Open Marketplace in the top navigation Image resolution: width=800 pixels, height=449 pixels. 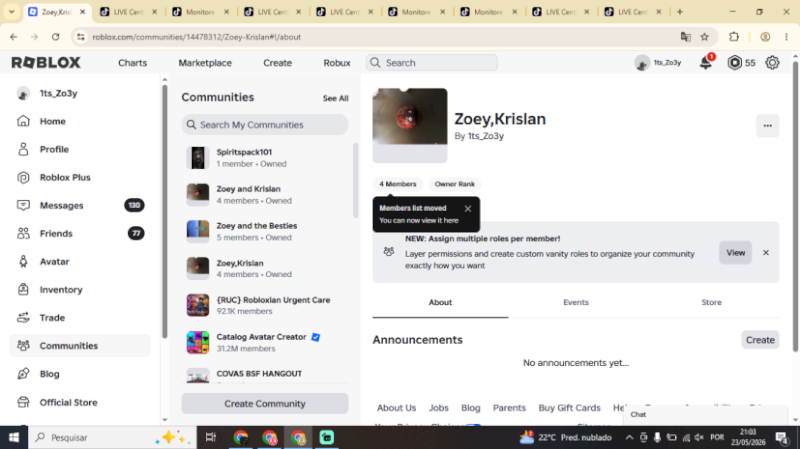pyautogui.click(x=205, y=63)
